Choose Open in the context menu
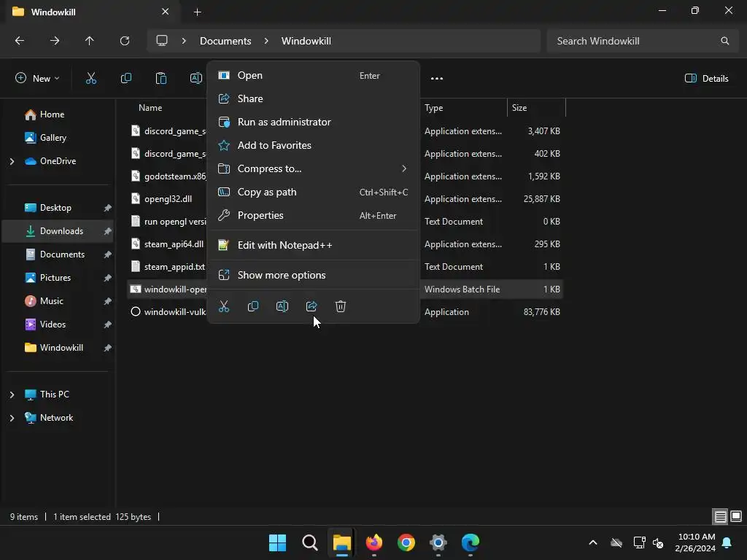Viewport: 747px width, 560px height. pyautogui.click(x=314, y=75)
